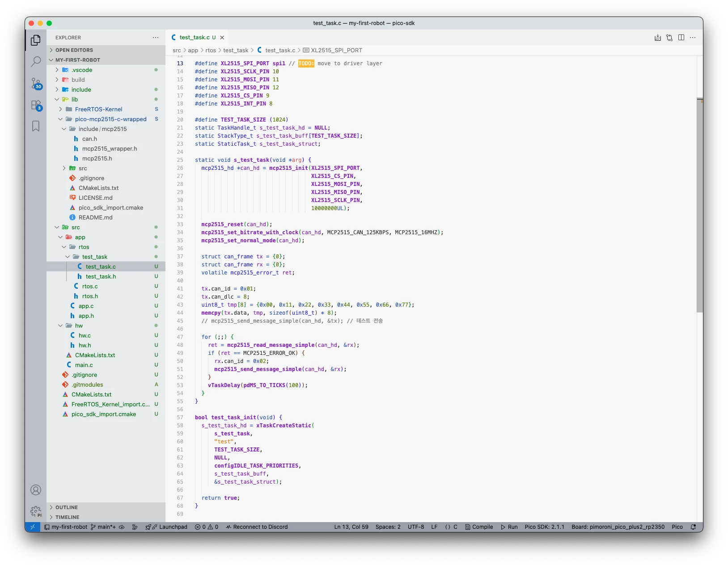Open Source Control view with 30 badge
This screenshot has width=728, height=565.
click(36, 83)
